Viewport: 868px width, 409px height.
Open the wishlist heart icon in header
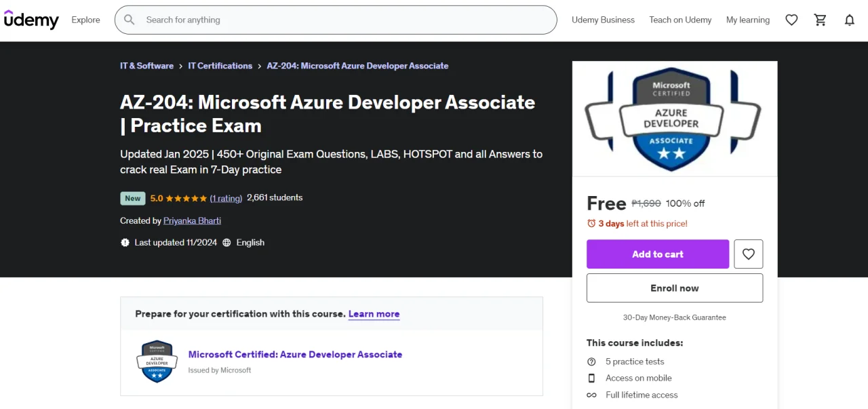click(x=791, y=20)
